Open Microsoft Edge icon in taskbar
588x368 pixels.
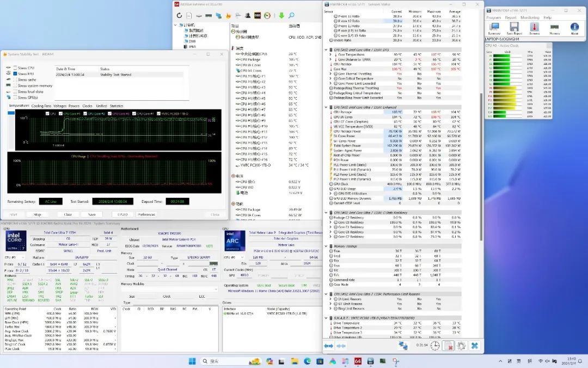click(308, 361)
